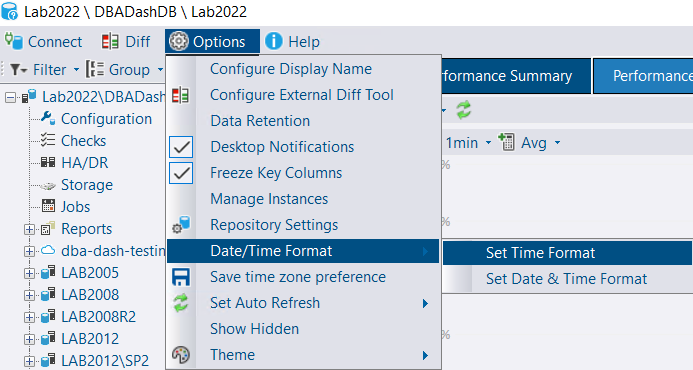This screenshot has height=370, width=693.
Task: Choose Set Date & Time Format item
Action: pos(567,279)
